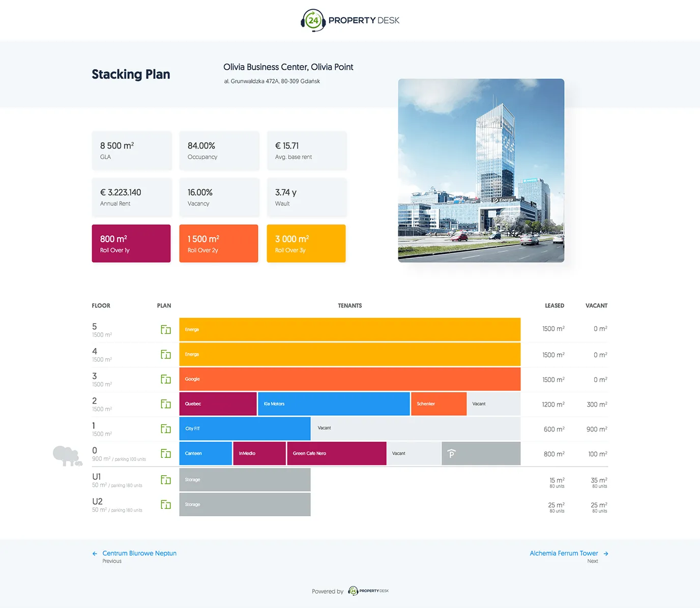
Task: Select the Vacant block on floor 2
Action: [493, 404]
